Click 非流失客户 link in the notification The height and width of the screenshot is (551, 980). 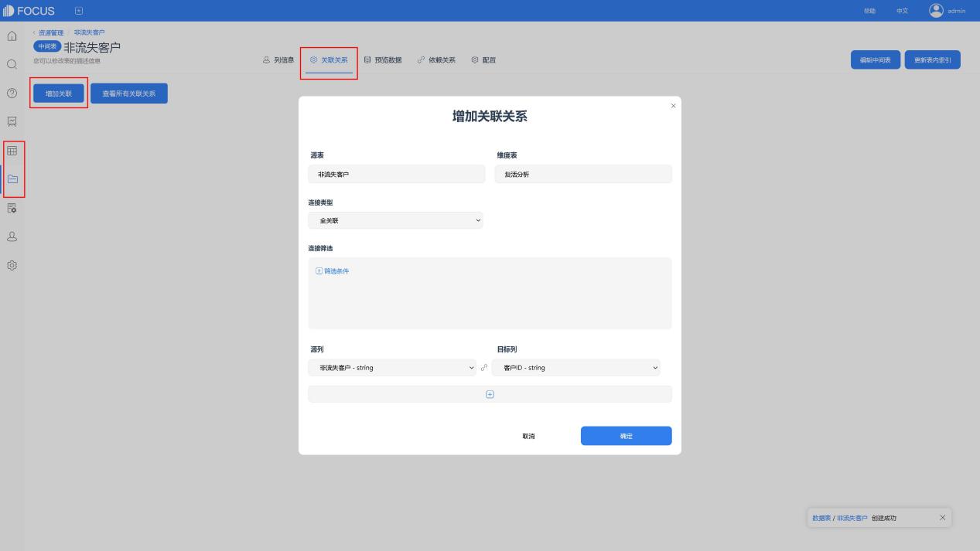[852, 518]
